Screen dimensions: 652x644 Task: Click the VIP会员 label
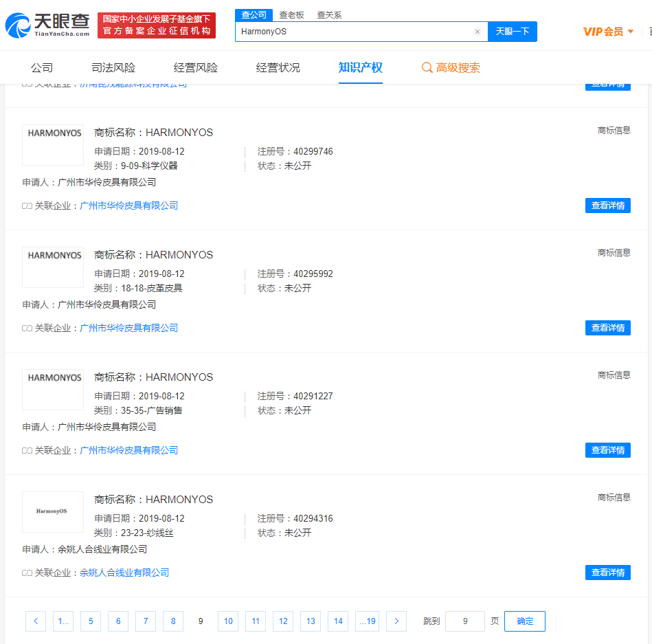pyautogui.click(x=603, y=32)
